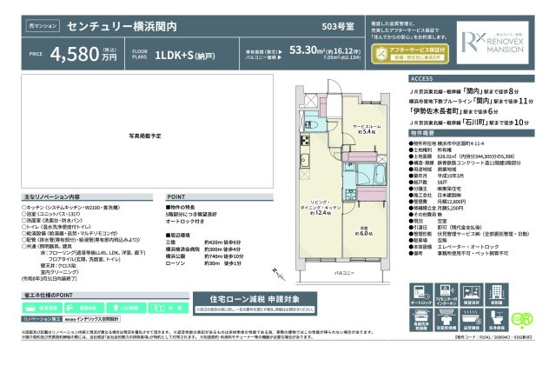Click the キッチン system kitchen renovation line
Viewport: 556px width, 392px height.
[71, 208]
